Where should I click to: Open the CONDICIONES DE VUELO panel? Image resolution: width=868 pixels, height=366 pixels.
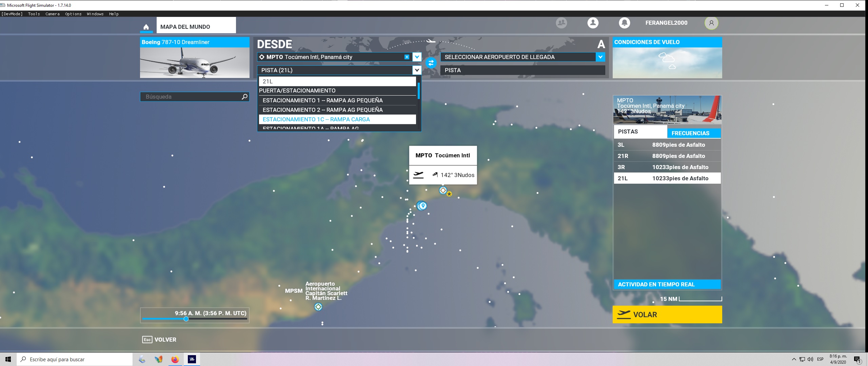tap(667, 58)
